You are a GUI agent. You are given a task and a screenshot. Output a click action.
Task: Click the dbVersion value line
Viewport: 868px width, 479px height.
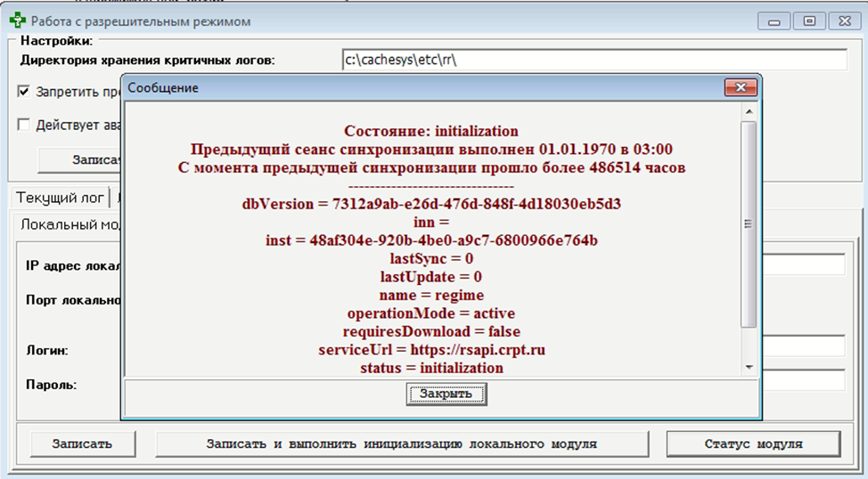click(431, 204)
